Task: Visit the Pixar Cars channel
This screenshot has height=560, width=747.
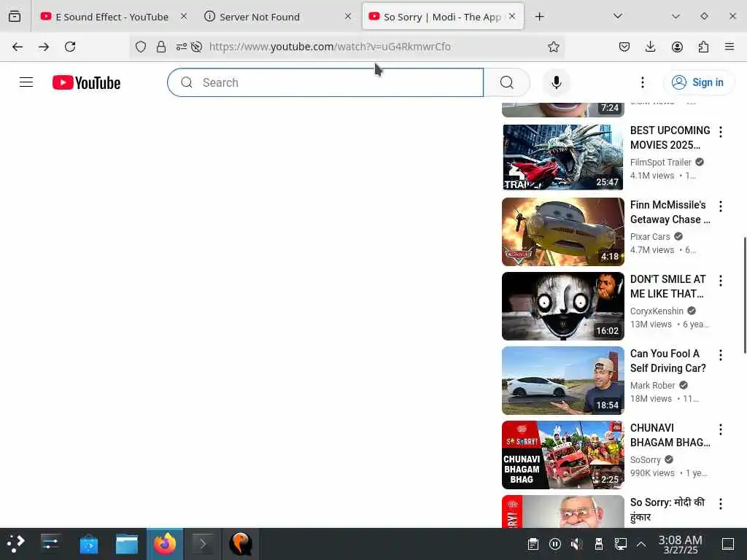Action: point(650,237)
